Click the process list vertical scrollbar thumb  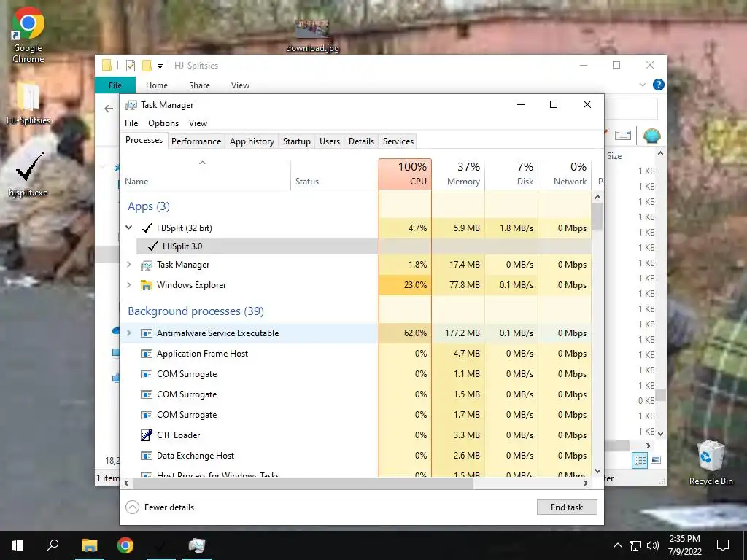tap(597, 217)
